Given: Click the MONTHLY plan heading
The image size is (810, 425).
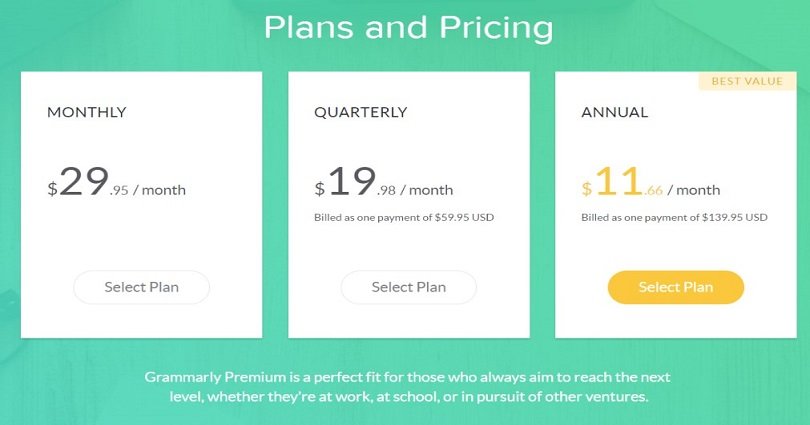Looking at the screenshot, I should point(87,112).
